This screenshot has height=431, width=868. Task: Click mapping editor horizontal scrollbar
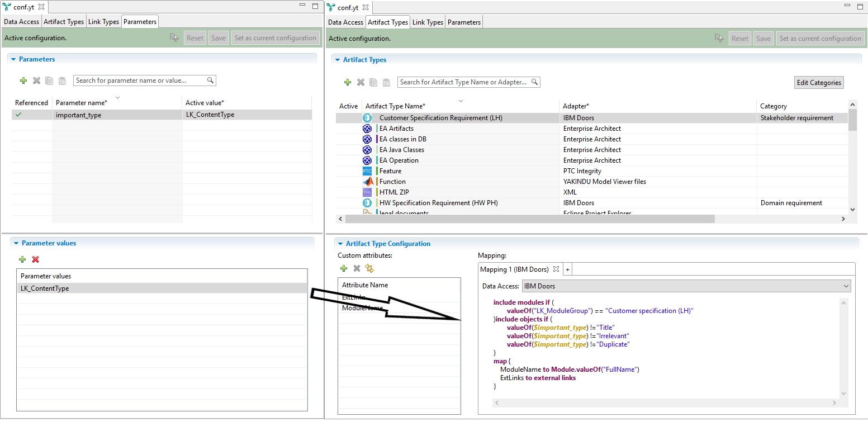pyautogui.click(x=666, y=402)
